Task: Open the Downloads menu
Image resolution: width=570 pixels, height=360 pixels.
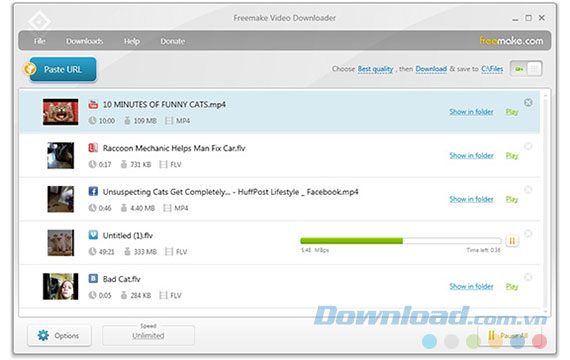Action: tap(84, 41)
